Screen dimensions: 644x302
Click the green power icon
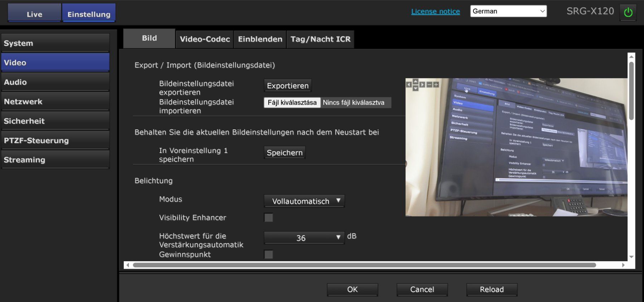[x=628, y=13]
